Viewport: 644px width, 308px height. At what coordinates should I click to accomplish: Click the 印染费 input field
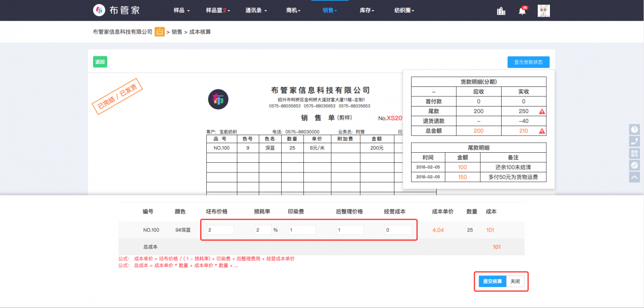(302, 230)
